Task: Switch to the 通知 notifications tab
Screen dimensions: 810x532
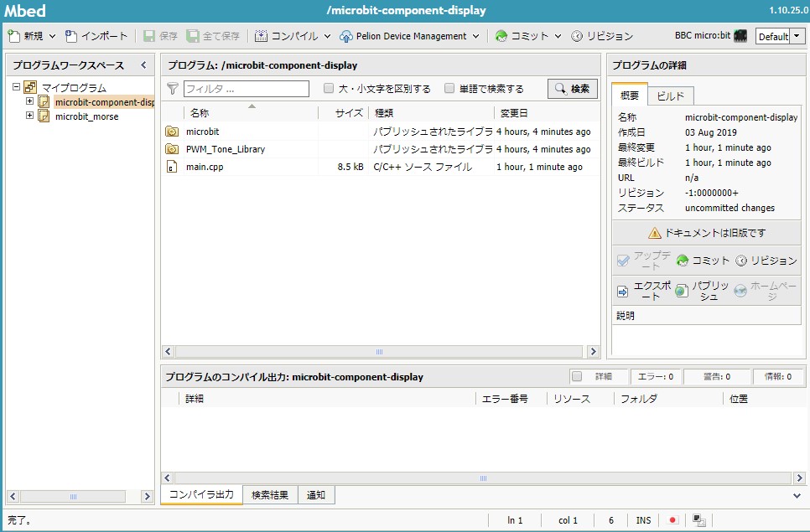Action: [315, 495]
